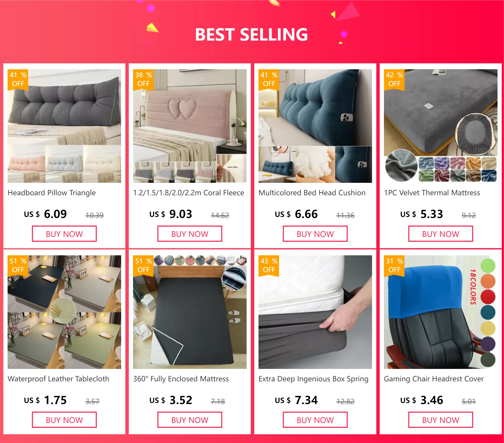Open the Headboard Pillow Triangle product image
Screen dimensions: 504x443
64,126
